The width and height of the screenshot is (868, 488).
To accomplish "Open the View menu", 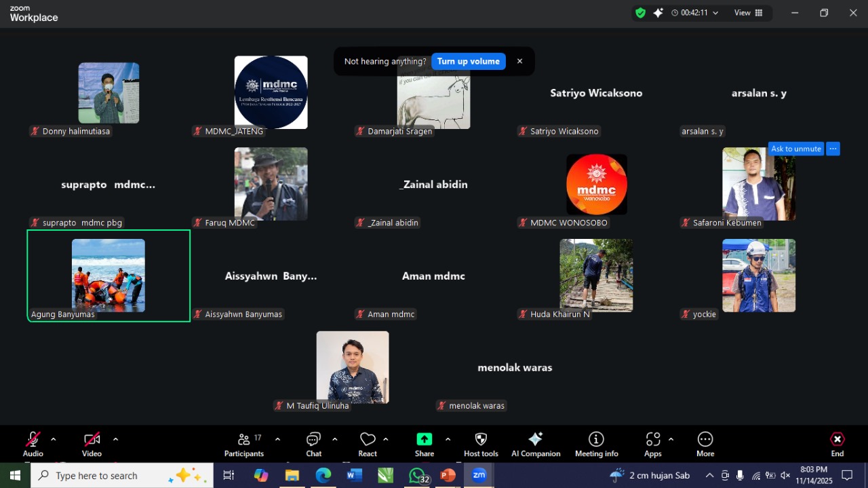I will pos(744,12).
